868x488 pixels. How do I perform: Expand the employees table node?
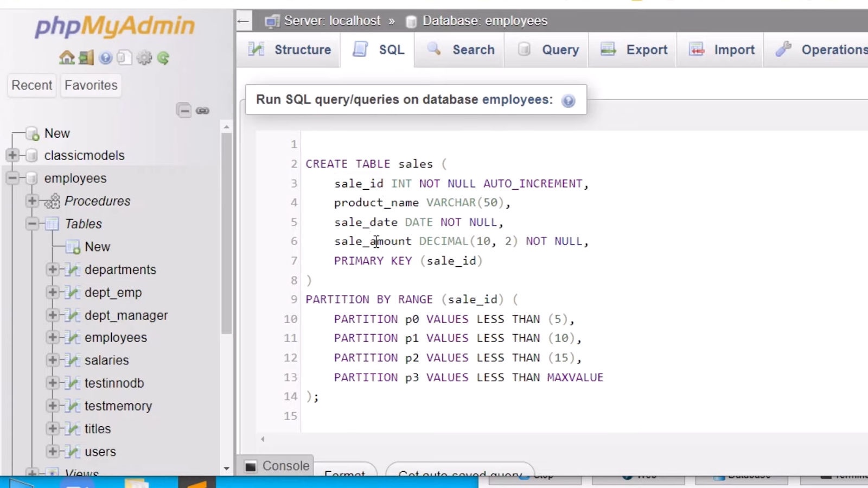pos(52,337)
